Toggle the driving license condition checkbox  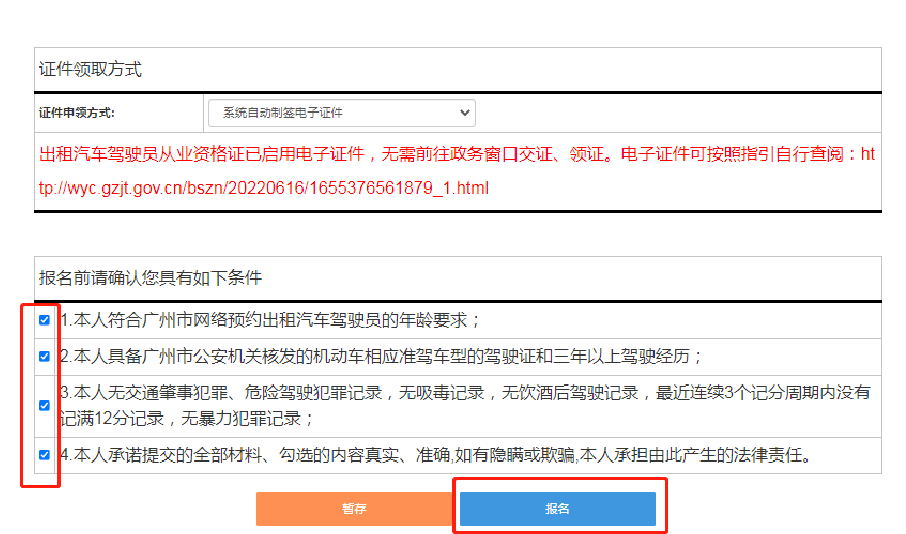44,356
